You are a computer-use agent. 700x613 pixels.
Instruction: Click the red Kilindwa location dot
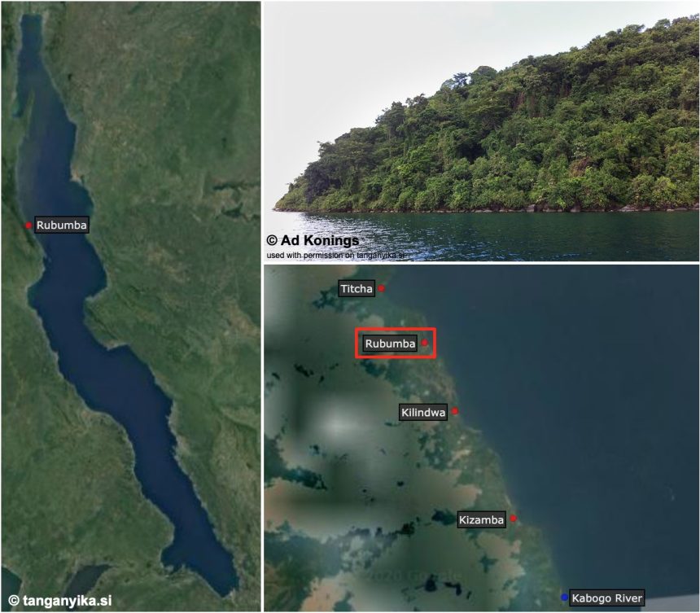(x=454, y=411)
